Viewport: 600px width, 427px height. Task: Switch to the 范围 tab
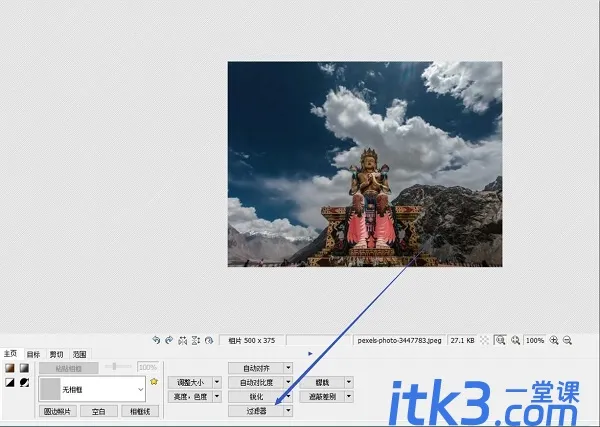coord(80,354)
